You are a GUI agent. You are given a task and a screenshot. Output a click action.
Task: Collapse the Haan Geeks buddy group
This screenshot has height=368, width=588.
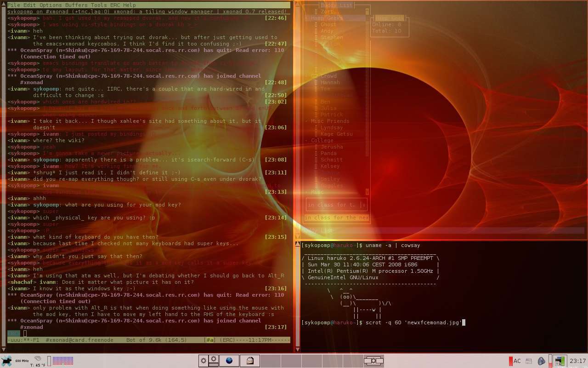tap(305, 18)
